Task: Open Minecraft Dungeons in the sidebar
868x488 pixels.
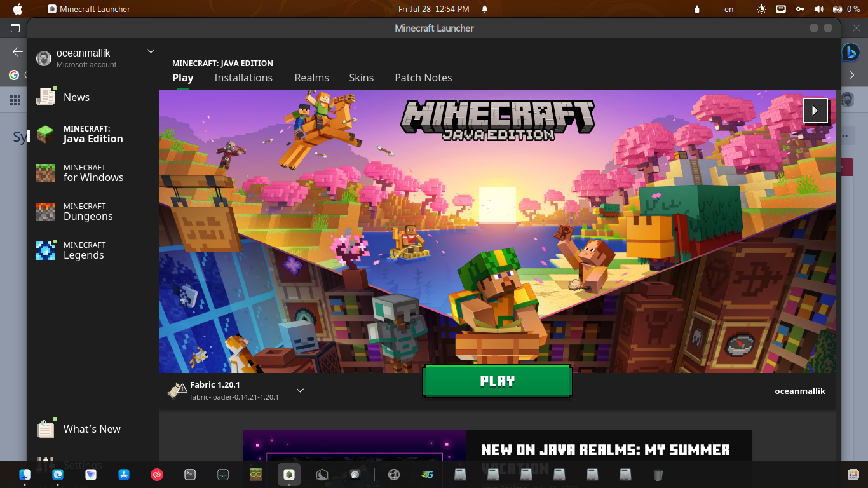Action: point(88,212)
